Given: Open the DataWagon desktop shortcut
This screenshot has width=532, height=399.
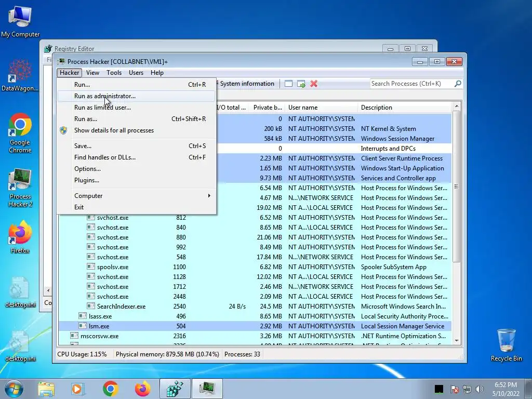Looking at the screenshot, I should click(x=20, y=75).
